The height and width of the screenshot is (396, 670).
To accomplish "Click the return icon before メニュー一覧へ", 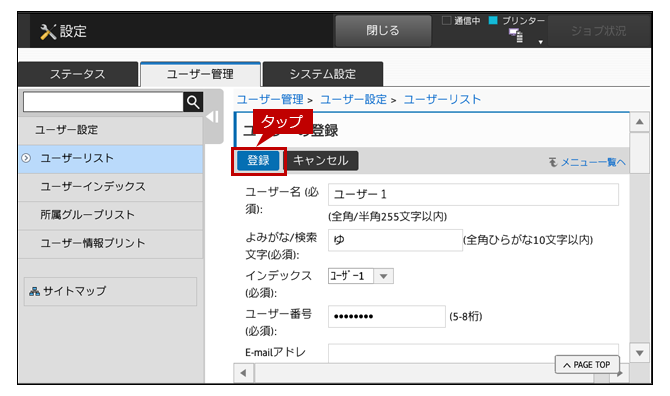I will pos(553,162).
